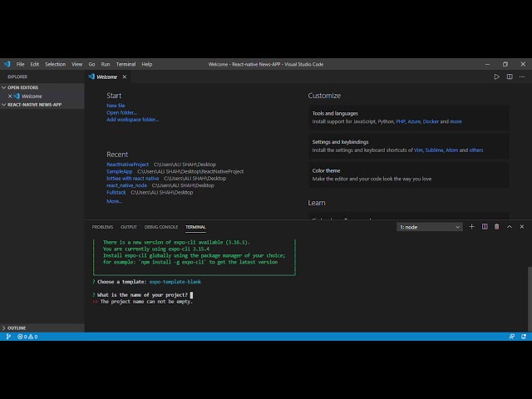The width and height of the screenshot is (532, 399).
Task: Show errors count in status bar
Action: 22,337
